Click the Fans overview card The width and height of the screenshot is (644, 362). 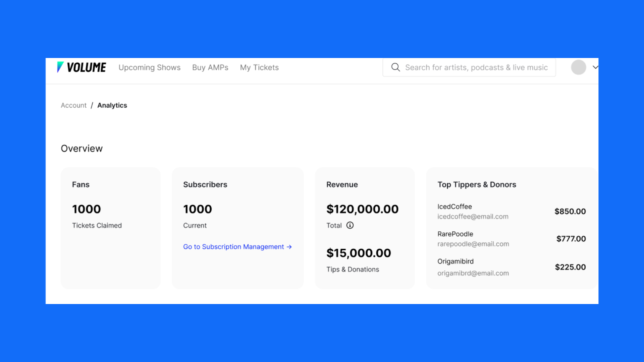[110, 228]
